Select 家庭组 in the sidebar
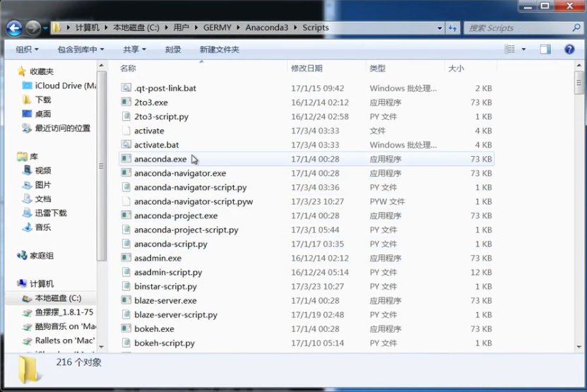This screenshot has height=392, width=587. [x=35, y=256]
